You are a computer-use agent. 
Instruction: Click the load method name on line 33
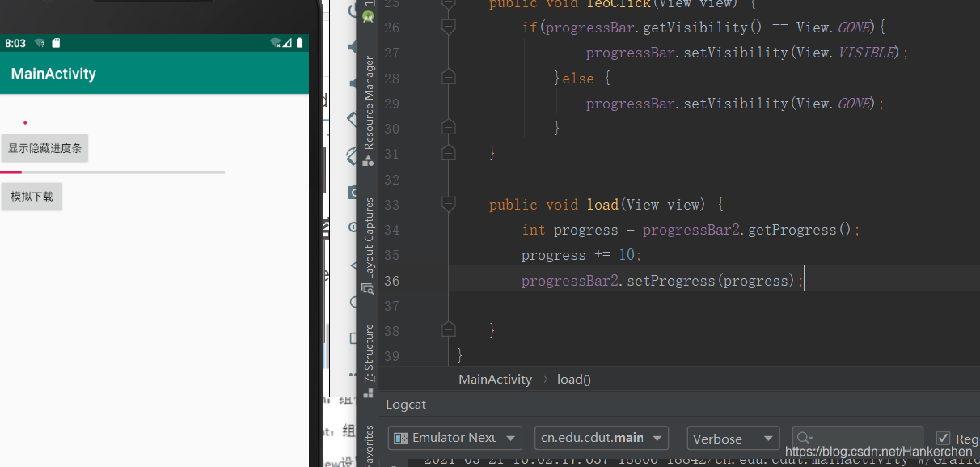(x=602, y=205)
